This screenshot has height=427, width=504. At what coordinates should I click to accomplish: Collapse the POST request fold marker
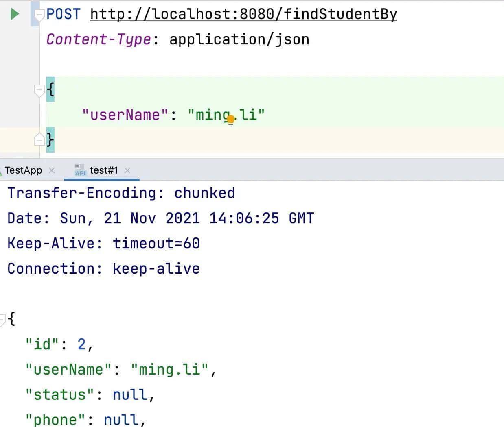[39, 15]
